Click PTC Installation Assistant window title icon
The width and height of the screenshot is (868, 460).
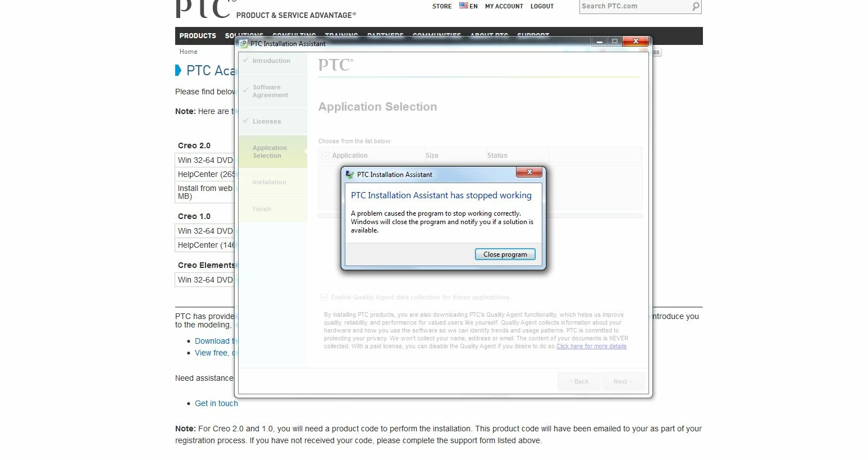244,44
